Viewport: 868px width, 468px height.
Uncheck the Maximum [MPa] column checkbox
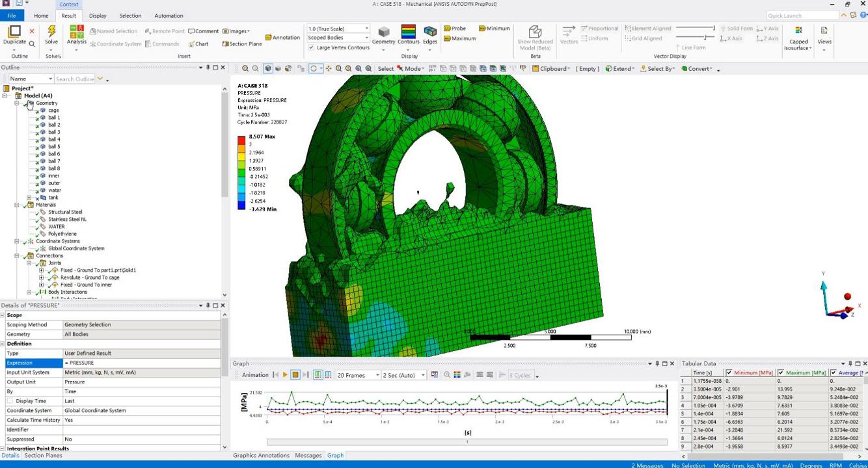pos(781,373)
